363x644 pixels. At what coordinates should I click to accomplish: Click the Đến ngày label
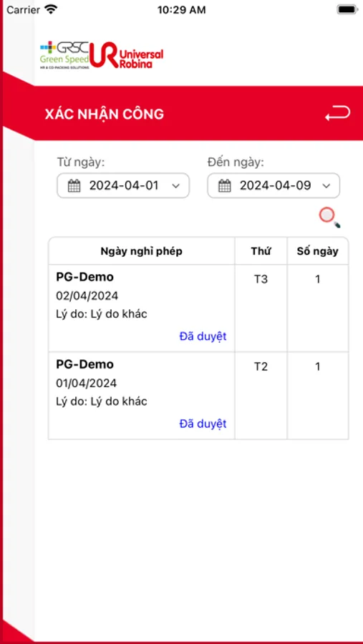[236, 162]
